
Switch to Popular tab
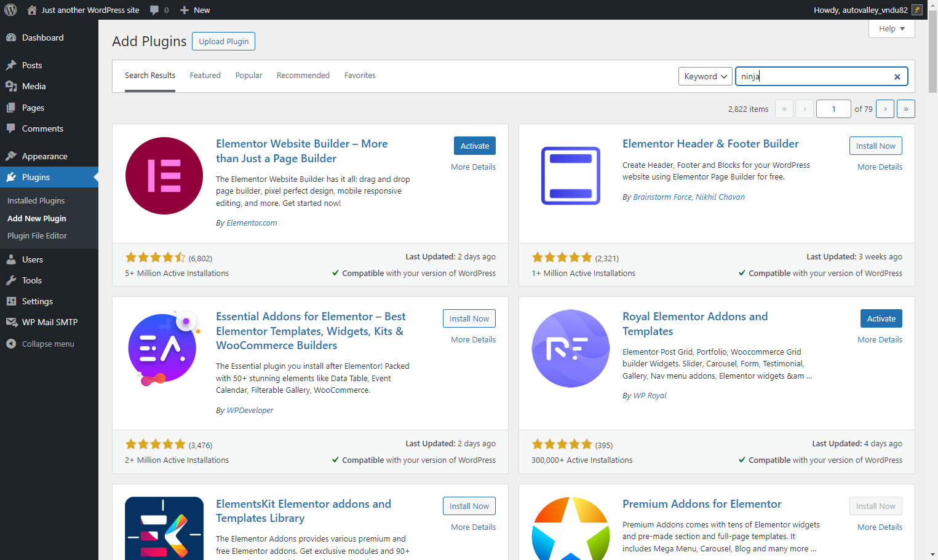tap(248, 76)
